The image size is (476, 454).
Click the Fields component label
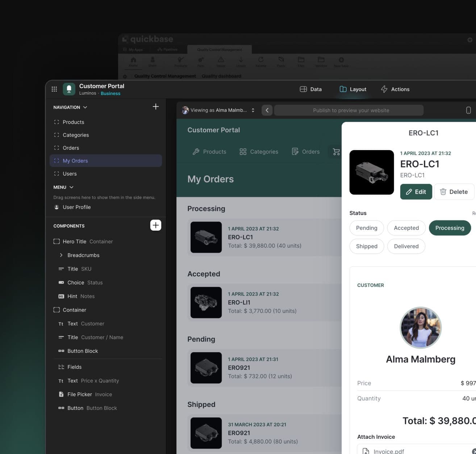[x=75, y=367]
